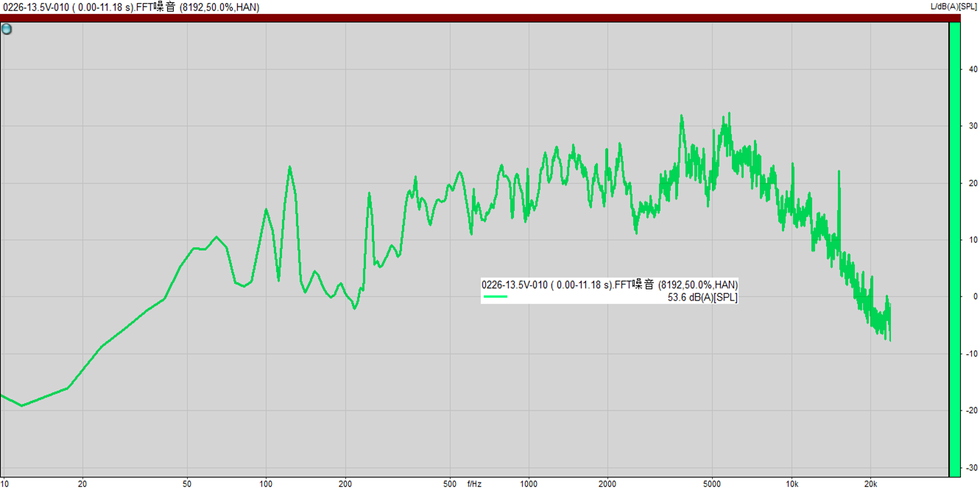Screen dimensions: 980x490
Task: Select the chart title text at top-left
Action: [x=130, y=7]
